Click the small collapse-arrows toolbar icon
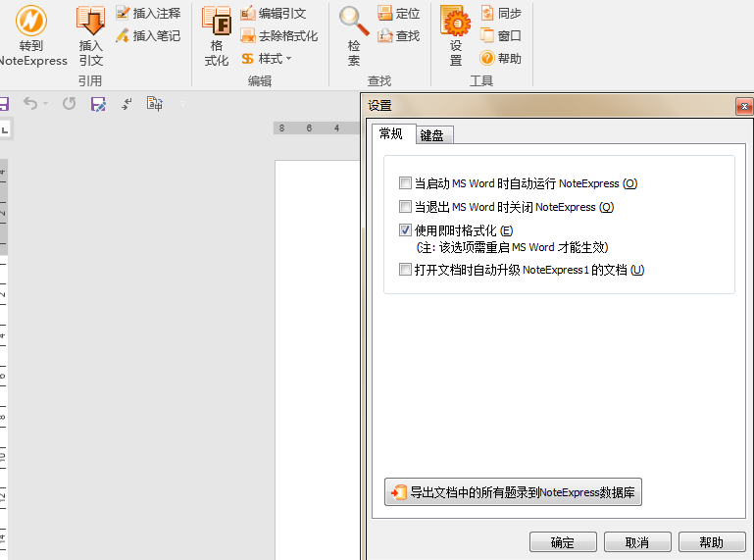The height and width of the screenshot is (560, 754). click(x=126, y=103)
